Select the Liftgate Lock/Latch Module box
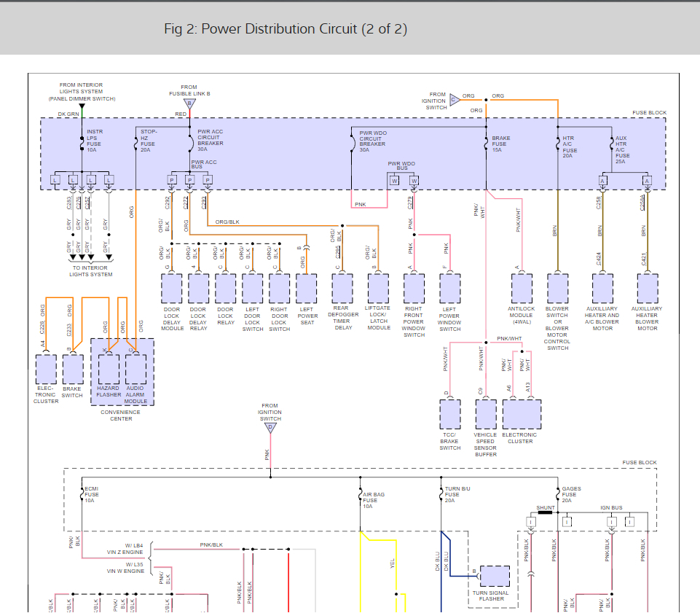Image resolution: width=700 pixels, height=613 pixels. pyautogui.click(x=378, y=289)
